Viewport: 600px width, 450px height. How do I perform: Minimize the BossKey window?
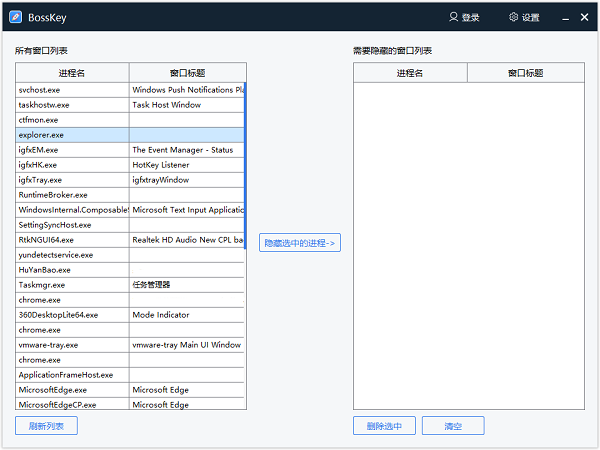coord(566,18)
